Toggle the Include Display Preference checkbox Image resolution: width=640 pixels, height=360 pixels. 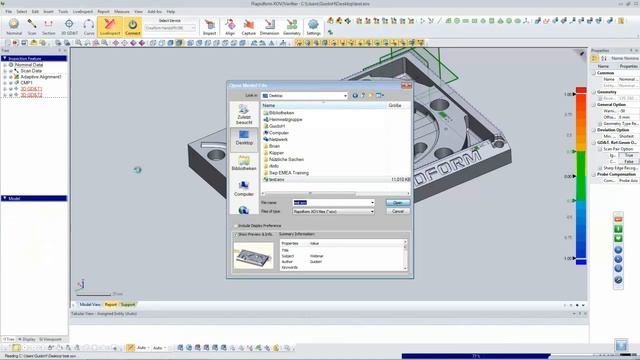tap(235, 226)
